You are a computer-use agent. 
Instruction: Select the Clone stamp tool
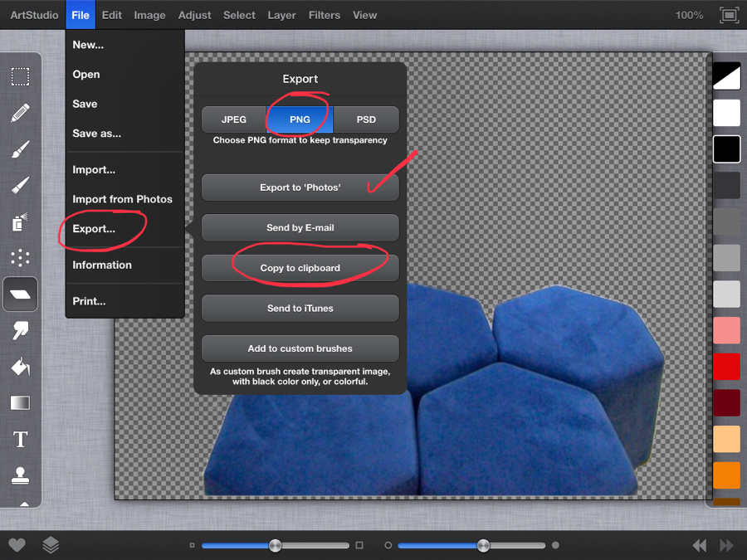20,475
